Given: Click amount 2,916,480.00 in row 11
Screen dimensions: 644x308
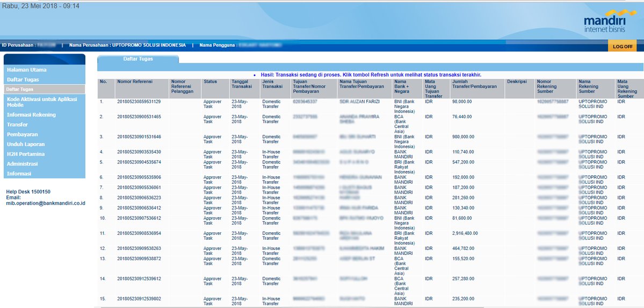Looking at the screenshot, I should [465, 233].
